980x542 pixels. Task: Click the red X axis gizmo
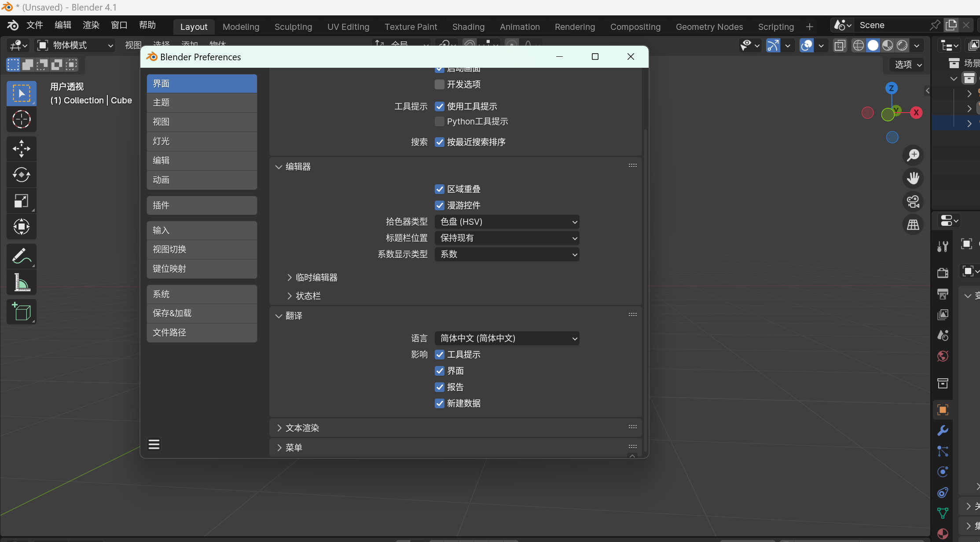pos(916,113)
